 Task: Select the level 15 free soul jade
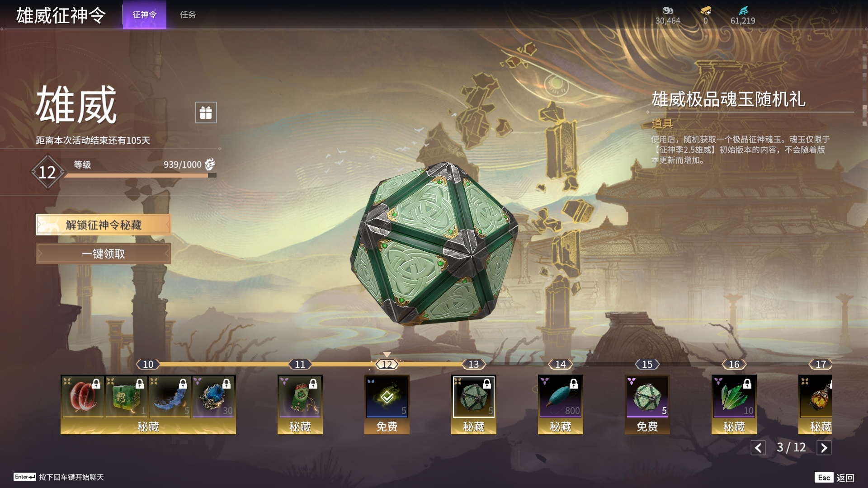pyautogui.click(x=647, y=397)
